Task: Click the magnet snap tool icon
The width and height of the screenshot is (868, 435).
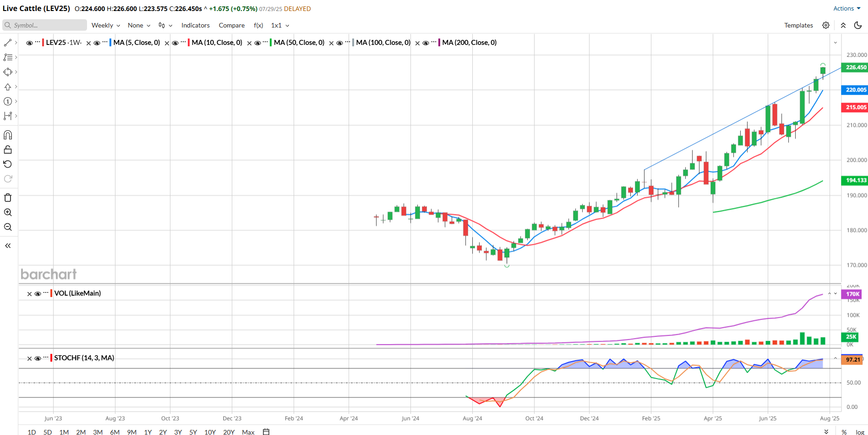Action: coord(8,135)
